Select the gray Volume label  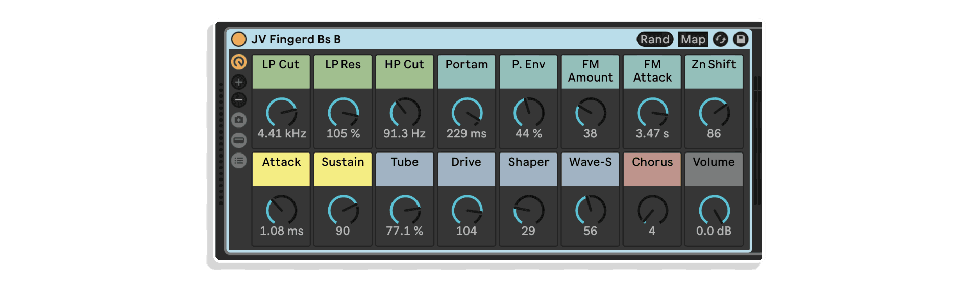coord(714,169)
